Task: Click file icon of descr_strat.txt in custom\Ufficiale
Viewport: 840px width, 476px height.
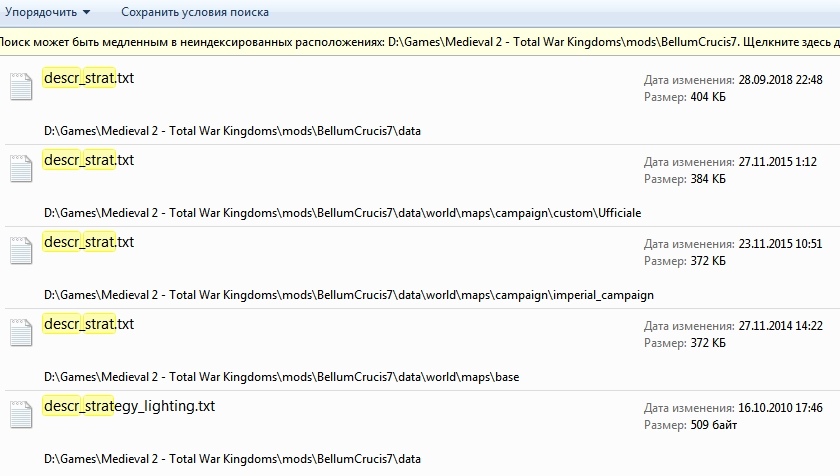Action: point(21,169)
